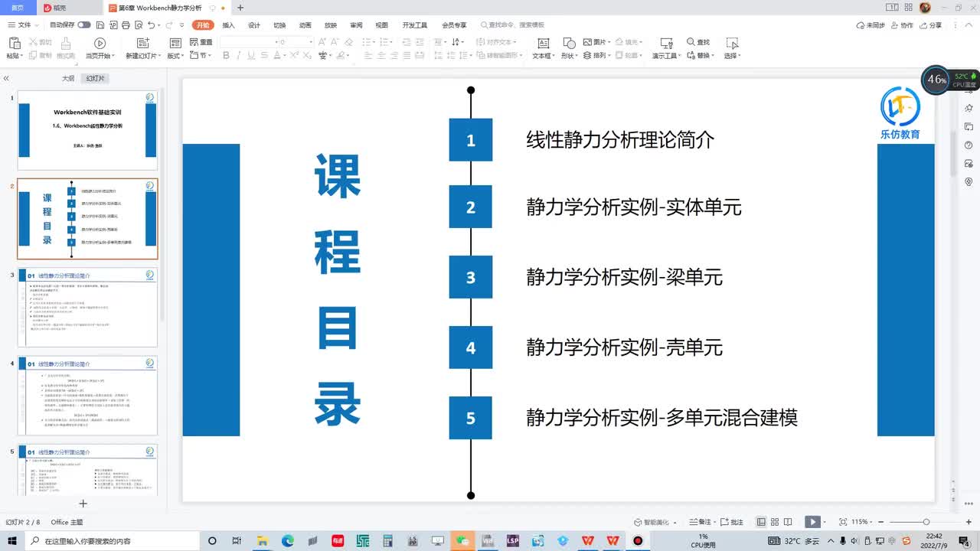Click the fit-to-window zoom icon

pos(843,522)
